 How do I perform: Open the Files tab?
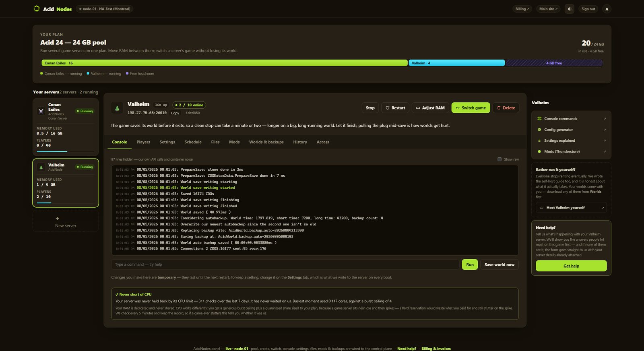click(215, 142)
